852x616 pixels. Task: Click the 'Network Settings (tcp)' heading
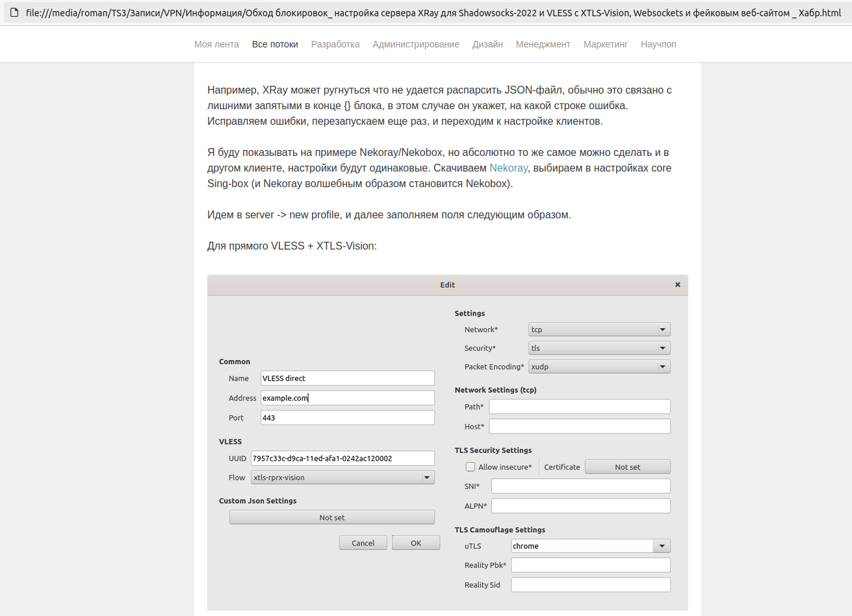coord(496,390)
